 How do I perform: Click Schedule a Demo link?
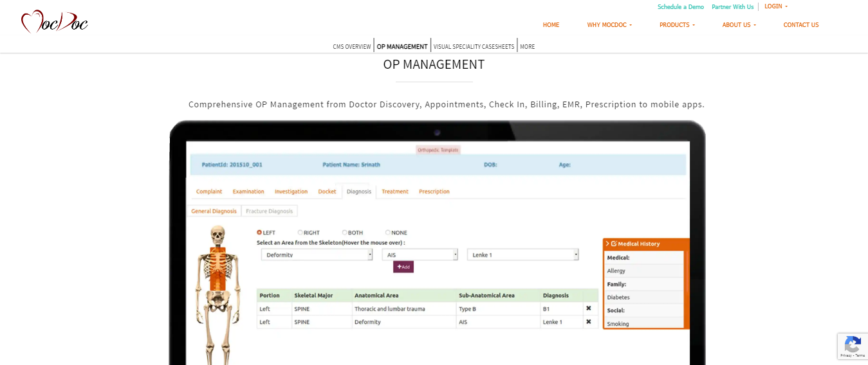(681, 7)
